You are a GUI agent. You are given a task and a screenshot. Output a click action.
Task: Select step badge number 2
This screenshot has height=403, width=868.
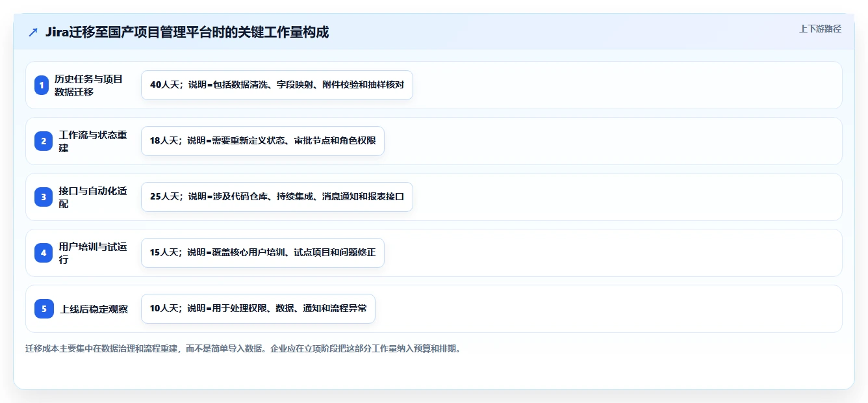[x=44, y=141]
